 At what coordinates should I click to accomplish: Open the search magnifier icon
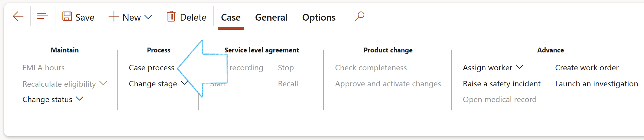pos(359,16)
